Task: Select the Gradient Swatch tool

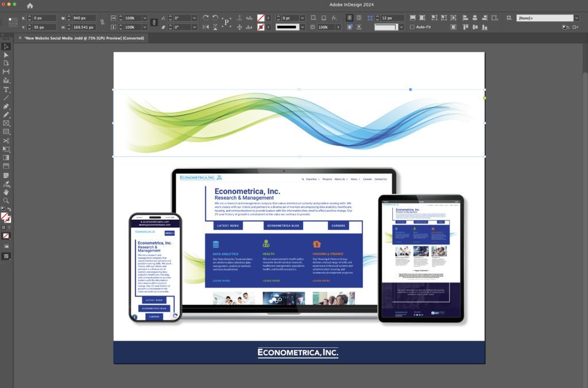Action: point(6,157)
